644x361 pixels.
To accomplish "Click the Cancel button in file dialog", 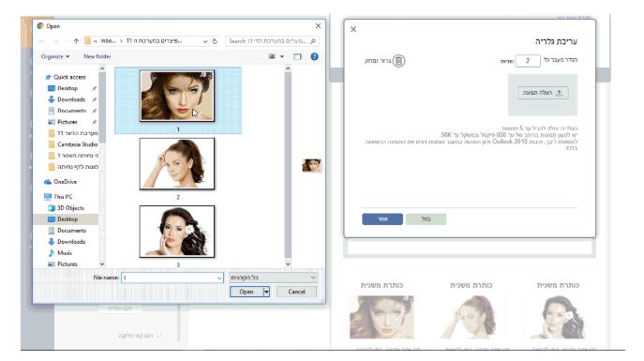I will [296, 292].
